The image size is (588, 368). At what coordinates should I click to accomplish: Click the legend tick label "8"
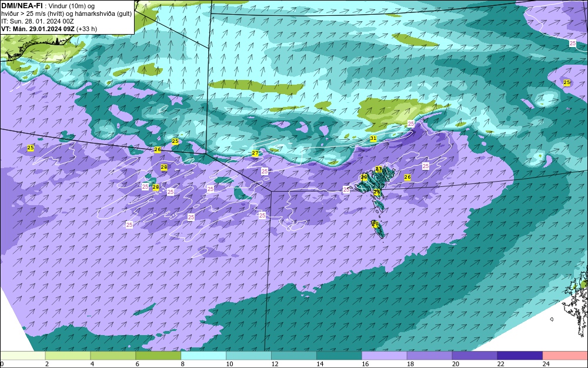click(x=183, y=364)
